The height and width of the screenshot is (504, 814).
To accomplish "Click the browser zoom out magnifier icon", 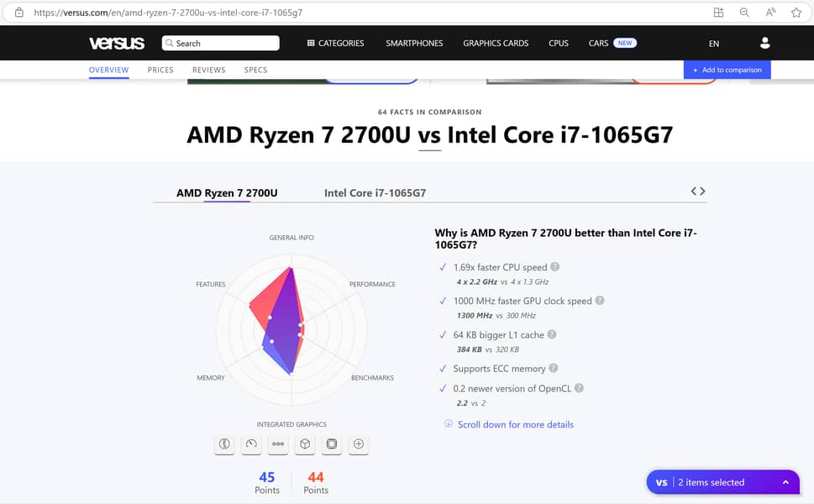I will 744,13.
